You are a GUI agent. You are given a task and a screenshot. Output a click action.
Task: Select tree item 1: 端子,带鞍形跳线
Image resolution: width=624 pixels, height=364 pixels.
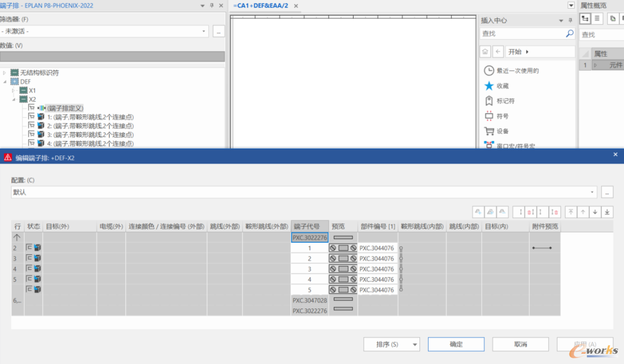pos(90,117)
